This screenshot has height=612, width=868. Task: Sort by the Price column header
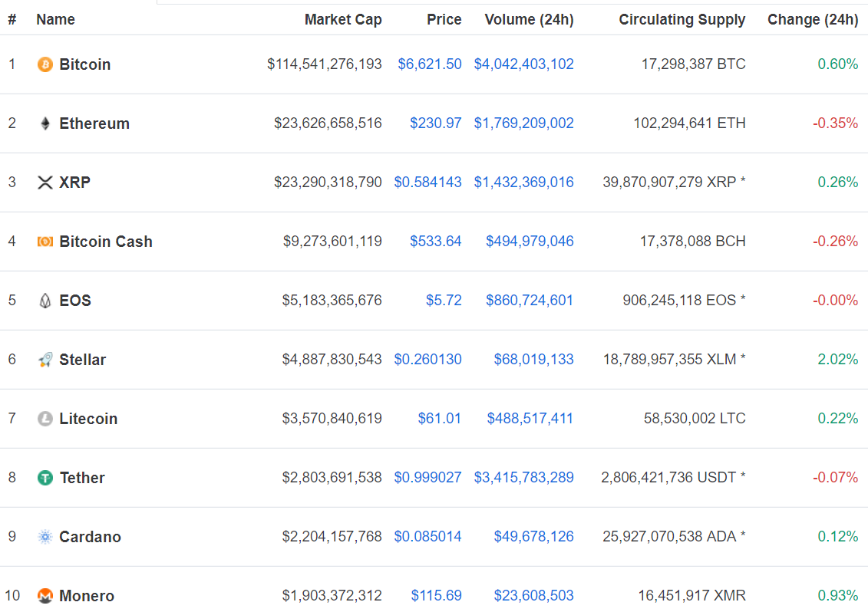pyautogui.click(x=444, y=20)
